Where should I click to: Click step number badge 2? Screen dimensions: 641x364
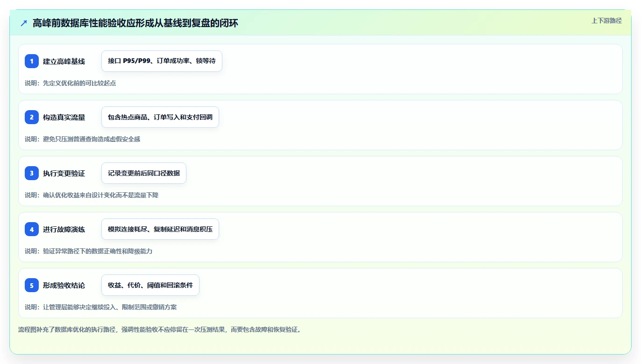pyautogui.click(x=32, y=117)
